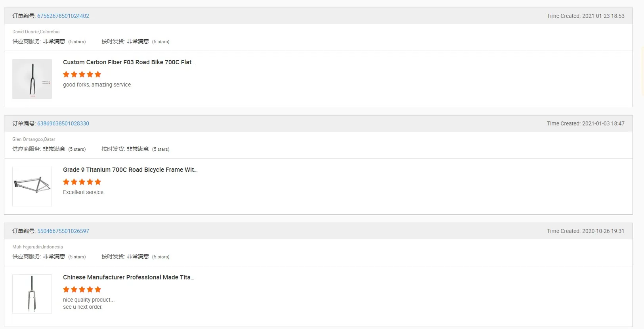
Task: Click the star rating under Chinese Manufacturer product
Action: coord(82,290)
